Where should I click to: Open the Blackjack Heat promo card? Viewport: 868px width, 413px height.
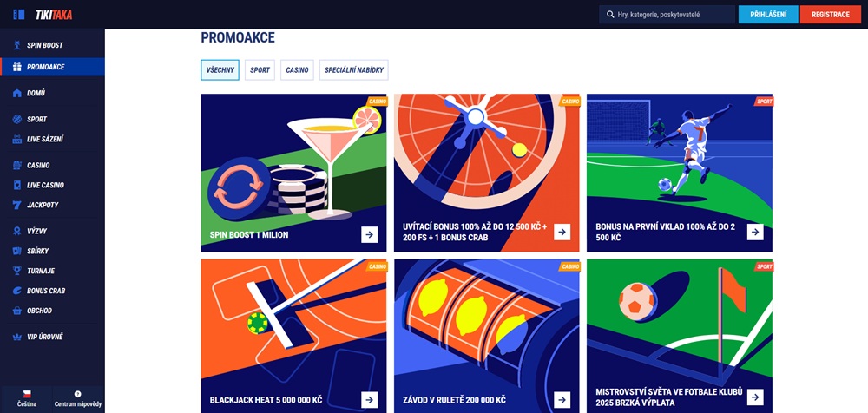tap(293, 336)
